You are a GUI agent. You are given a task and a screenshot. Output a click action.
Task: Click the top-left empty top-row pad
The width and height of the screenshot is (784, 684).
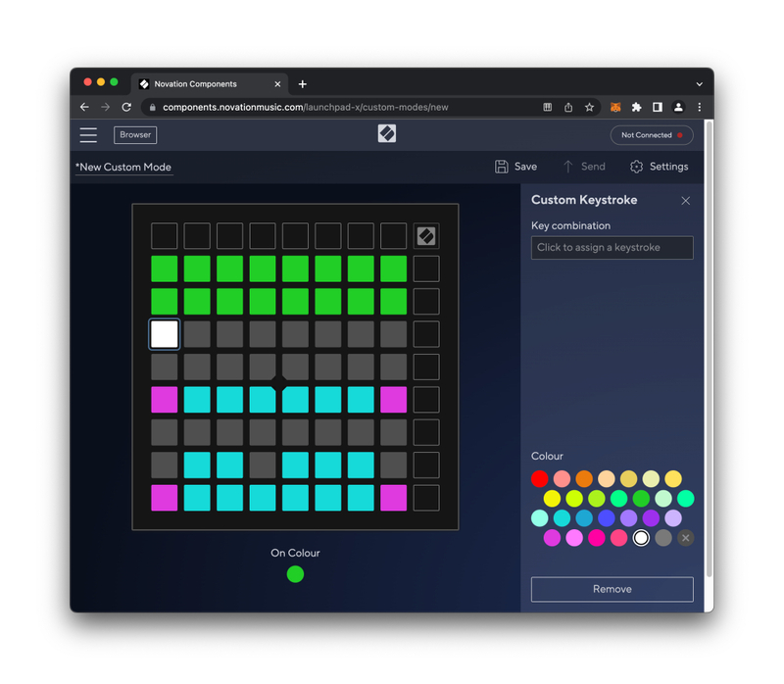coord(164,236)
